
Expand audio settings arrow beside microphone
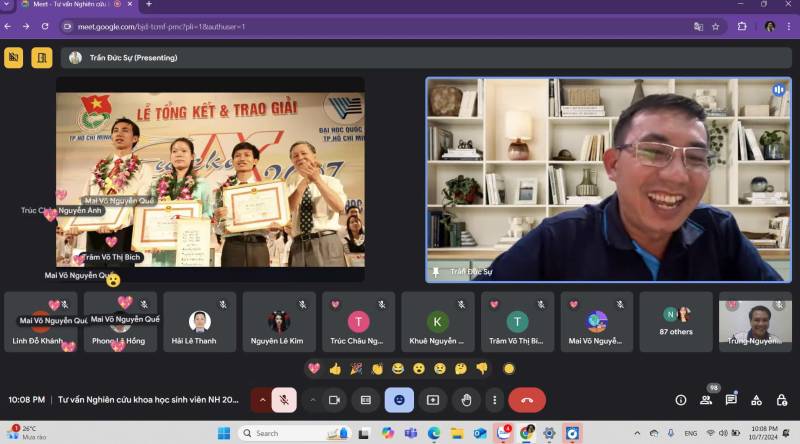click(x=263, y=400)
